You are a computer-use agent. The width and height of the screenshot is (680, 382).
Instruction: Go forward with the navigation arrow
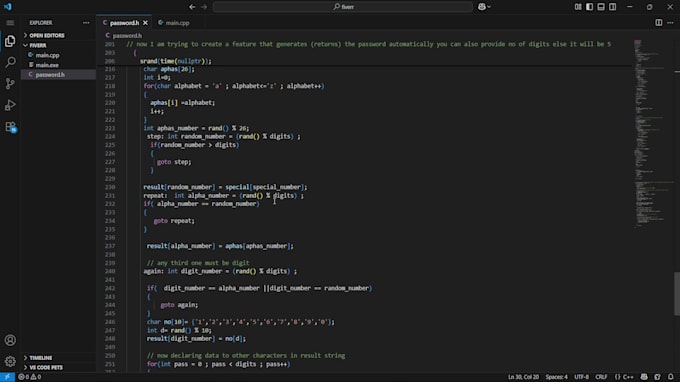[x=204, y=7]
